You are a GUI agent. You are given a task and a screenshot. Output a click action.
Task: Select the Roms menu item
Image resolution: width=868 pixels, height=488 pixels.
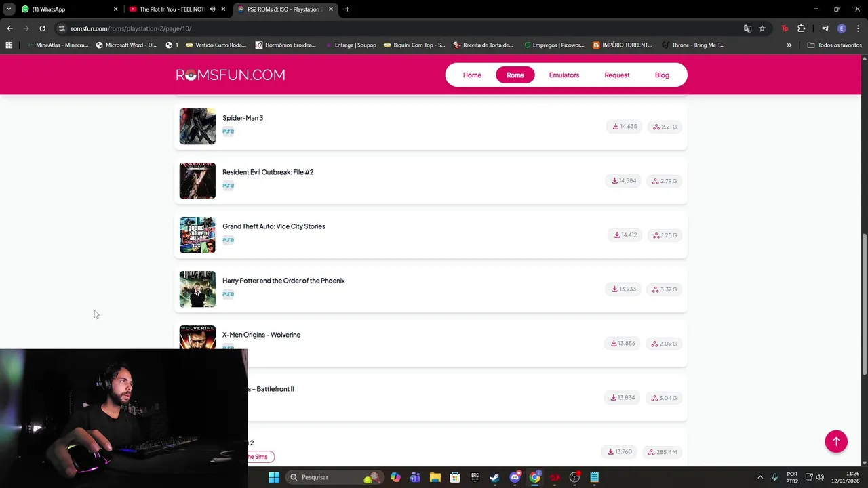515,75
